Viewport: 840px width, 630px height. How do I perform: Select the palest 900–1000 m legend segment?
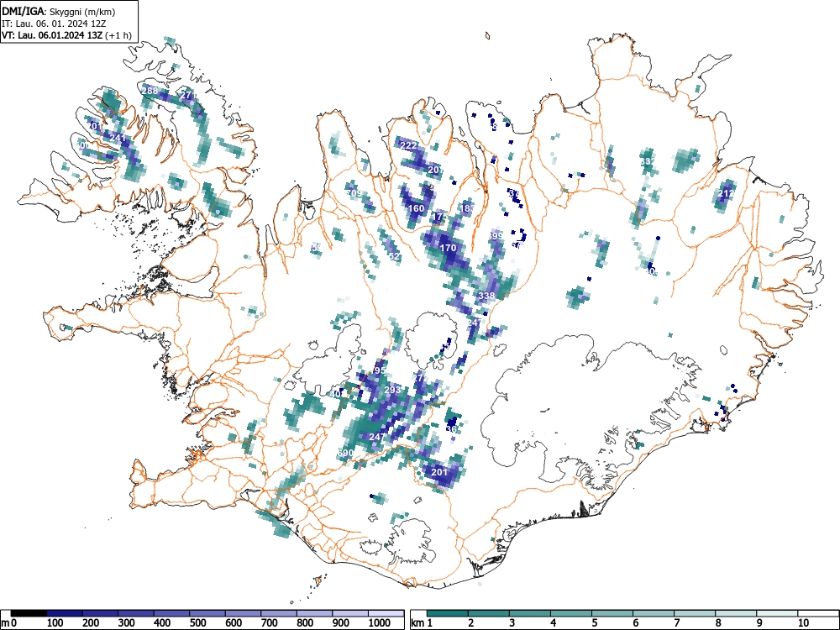pos(350,613)
